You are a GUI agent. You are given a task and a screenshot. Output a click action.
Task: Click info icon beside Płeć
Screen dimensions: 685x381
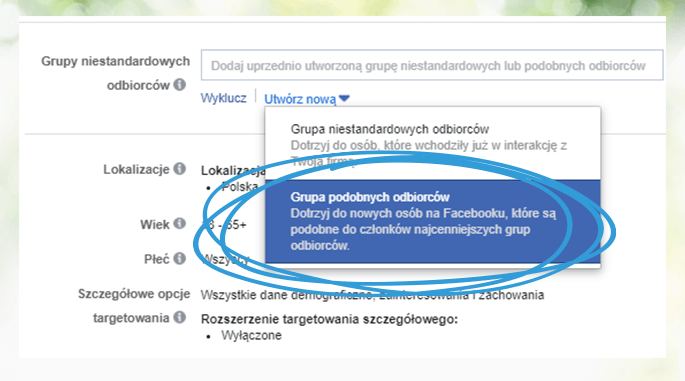pos(180,259)
